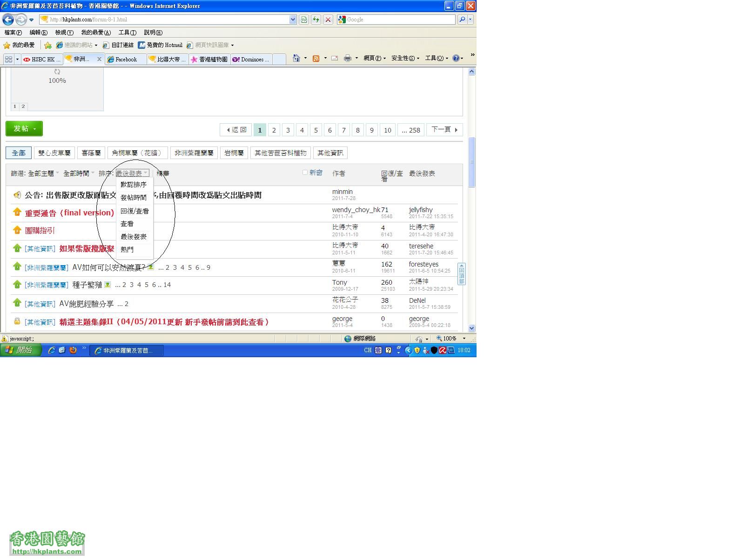Expand the recent pages dropdown next to Forward
Screen dimensions: 746x560
(x=31, y=20)
